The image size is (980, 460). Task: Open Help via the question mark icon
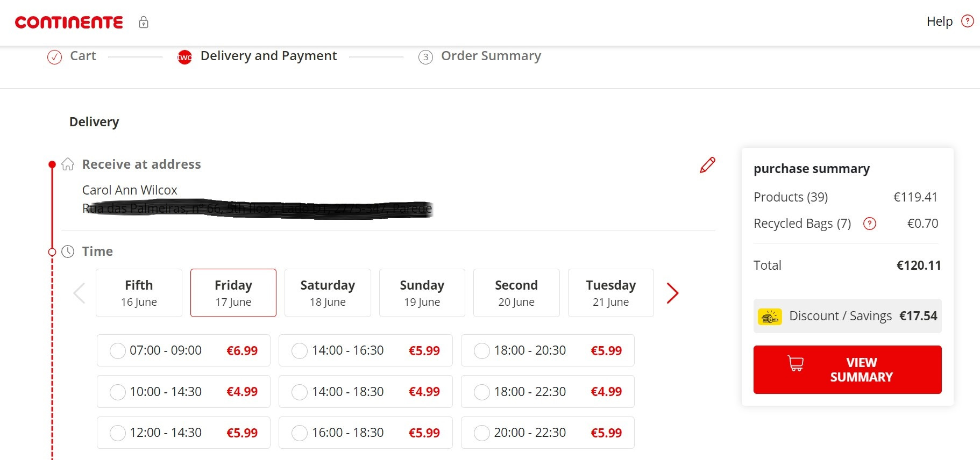(968, 21)
